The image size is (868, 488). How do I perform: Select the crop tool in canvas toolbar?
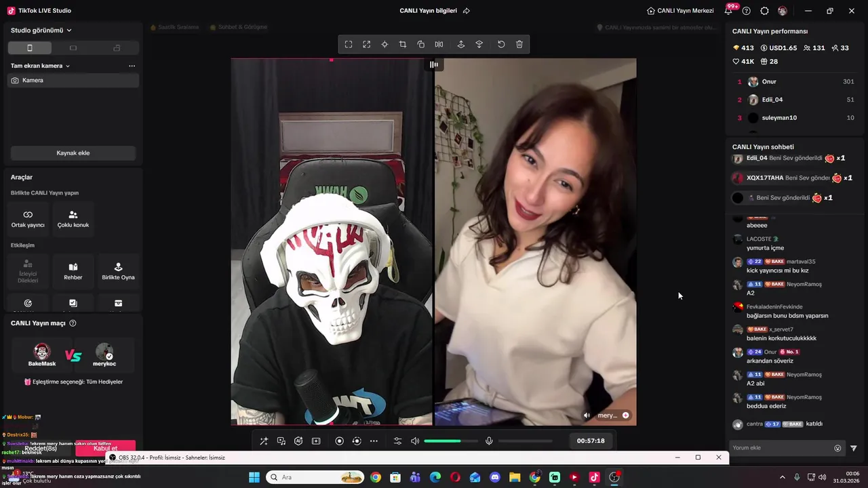403,44
